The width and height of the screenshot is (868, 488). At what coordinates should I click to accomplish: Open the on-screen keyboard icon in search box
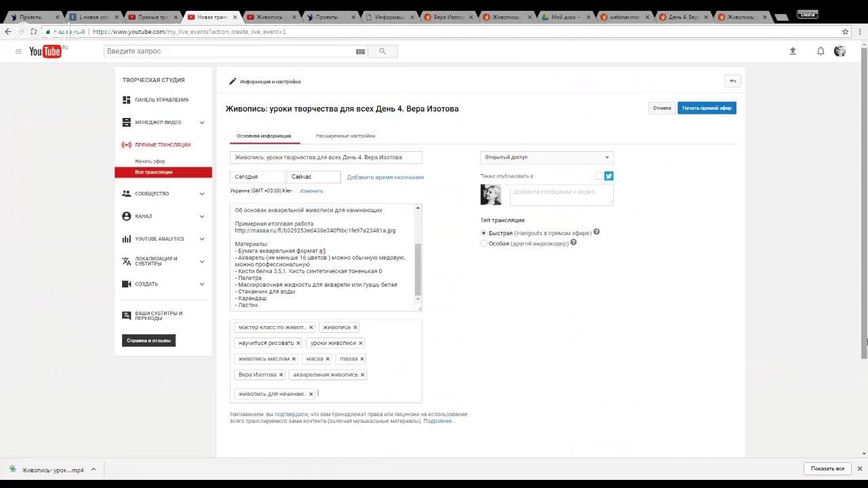(360, 52)
